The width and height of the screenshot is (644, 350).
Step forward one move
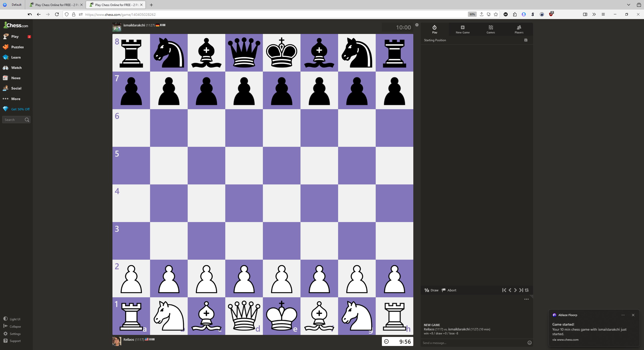515,290
